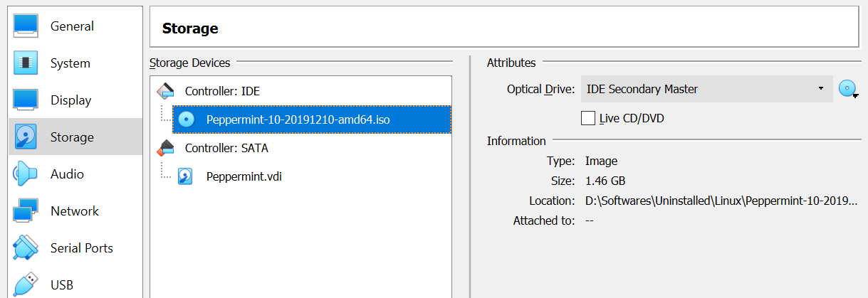The width and height of the screenshot is (868, 298).
Task: Click the Network monitors icon
Action: tap(26, 211)
